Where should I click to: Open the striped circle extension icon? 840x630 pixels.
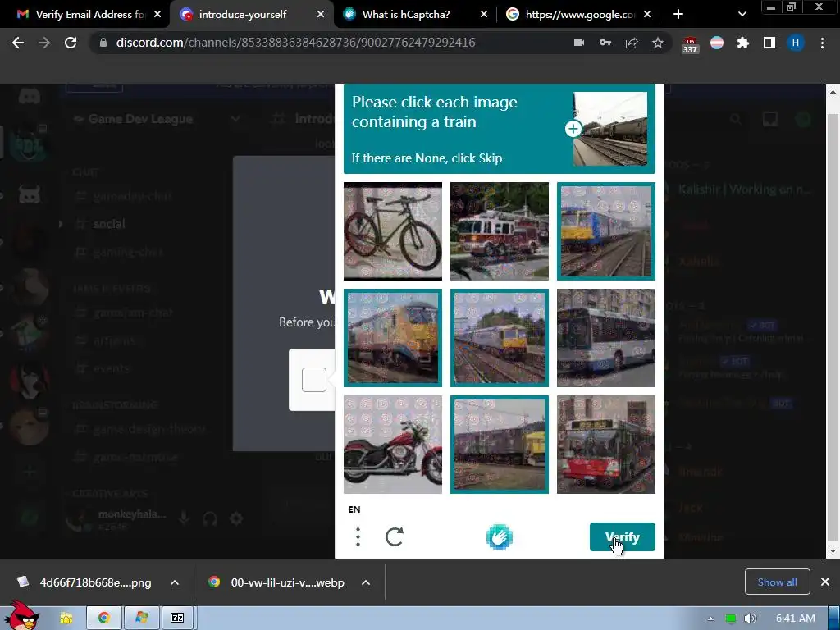pos(717,43)
